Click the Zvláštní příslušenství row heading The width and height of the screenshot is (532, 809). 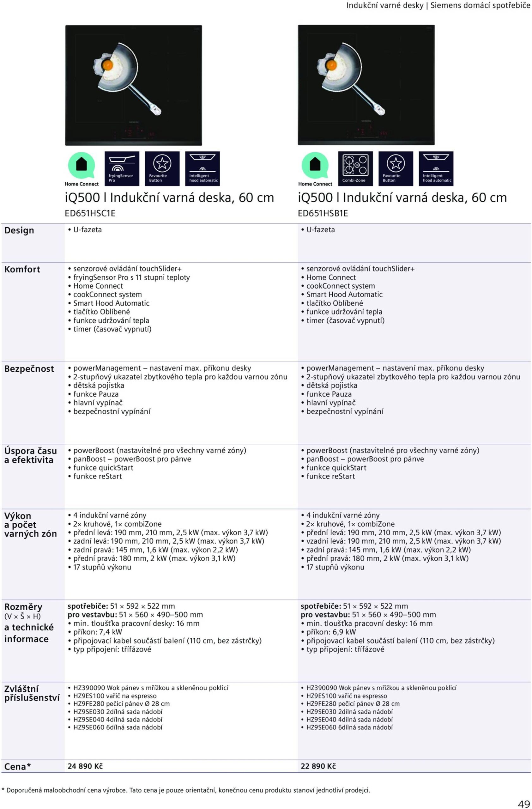coord(32,693)
